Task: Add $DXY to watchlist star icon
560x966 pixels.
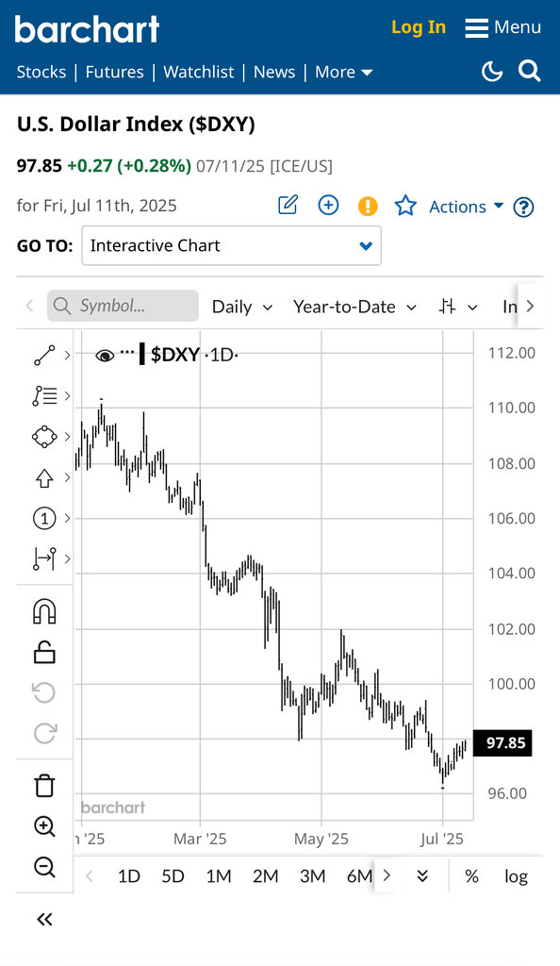Action: 405,206
